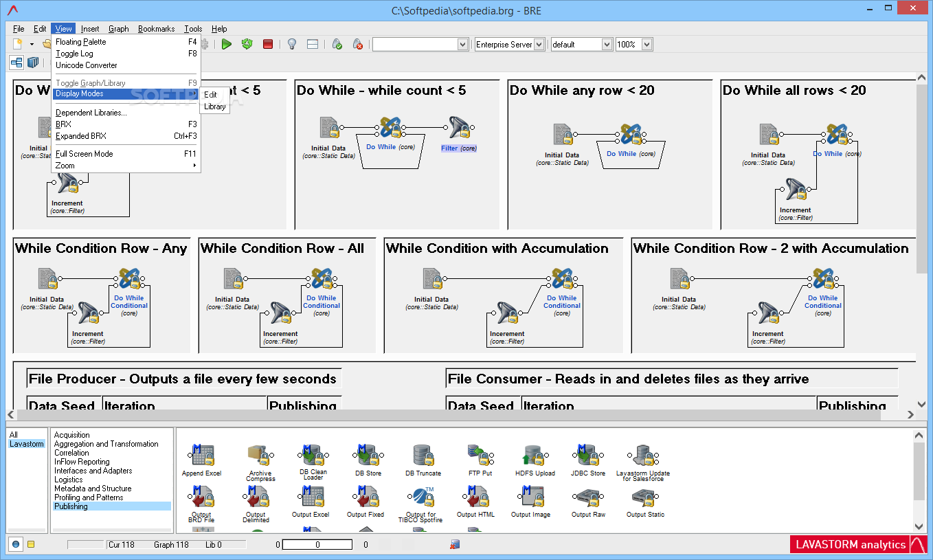Select the DB Clean Loader node icon
This screenshot has height=560, width=933.
(313, 456)
